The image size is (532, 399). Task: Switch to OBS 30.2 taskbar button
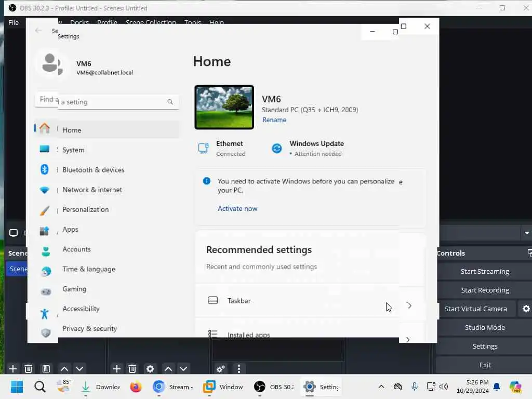point(274,387)
